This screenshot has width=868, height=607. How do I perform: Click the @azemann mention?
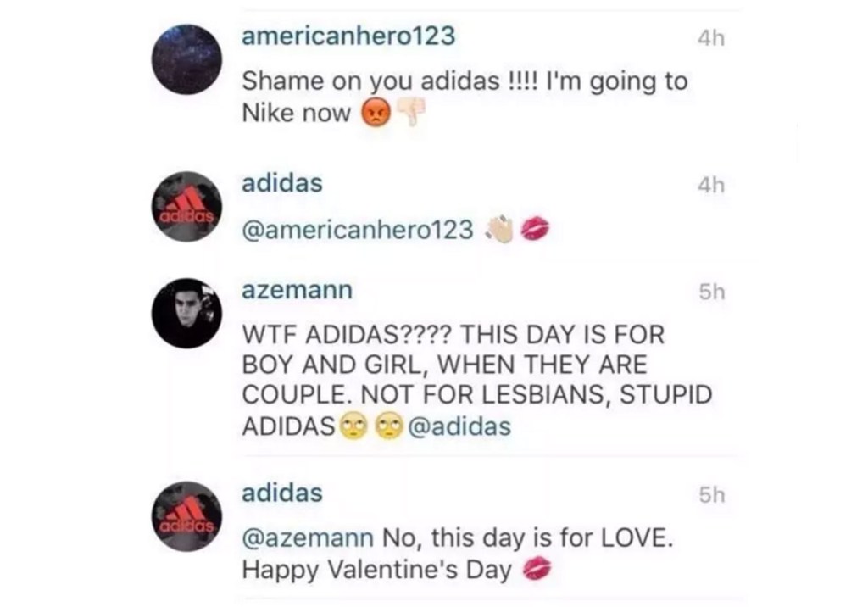(308, 537)
